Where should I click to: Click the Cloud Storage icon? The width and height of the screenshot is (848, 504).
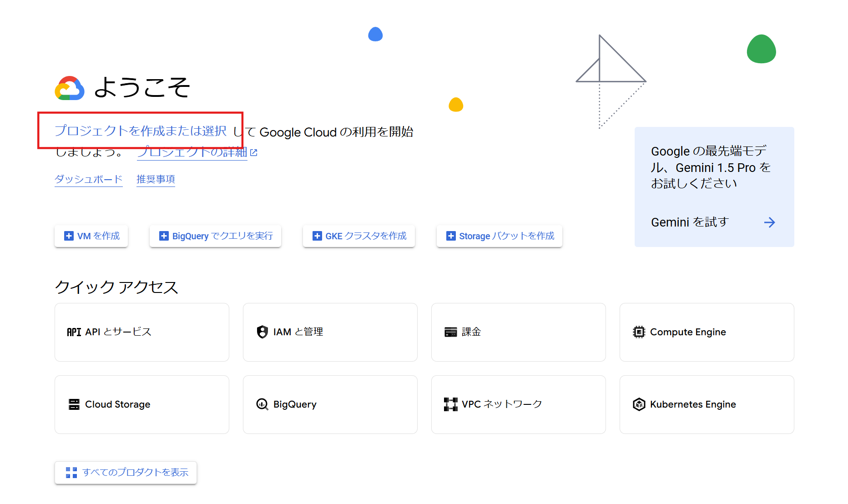pos(74,404)
